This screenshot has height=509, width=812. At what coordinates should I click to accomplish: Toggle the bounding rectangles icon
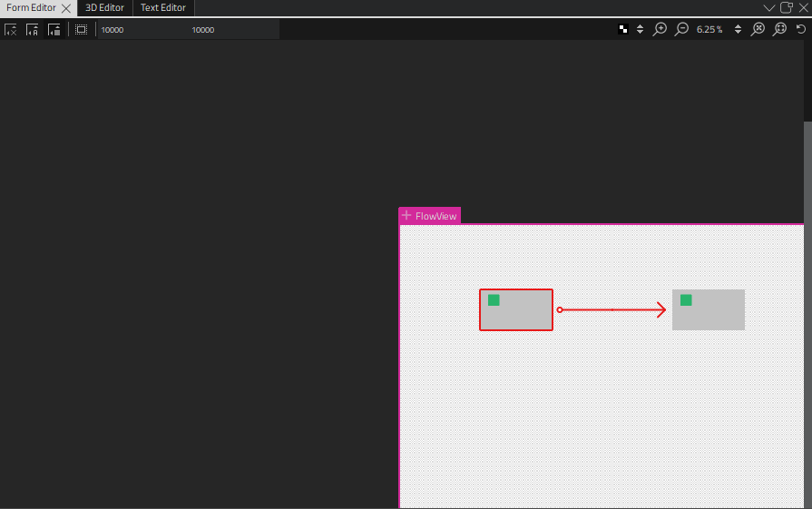click(x=54, y=30)
